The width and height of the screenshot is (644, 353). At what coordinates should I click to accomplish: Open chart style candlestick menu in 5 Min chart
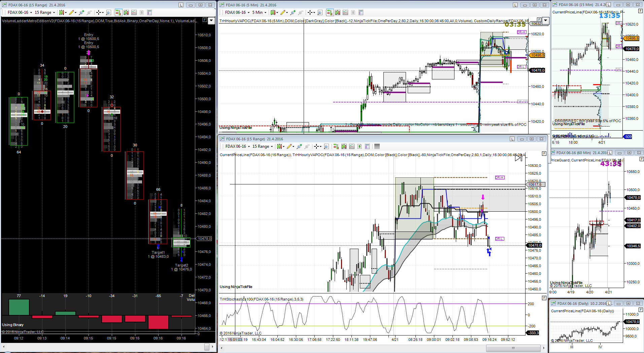point(274,12)
